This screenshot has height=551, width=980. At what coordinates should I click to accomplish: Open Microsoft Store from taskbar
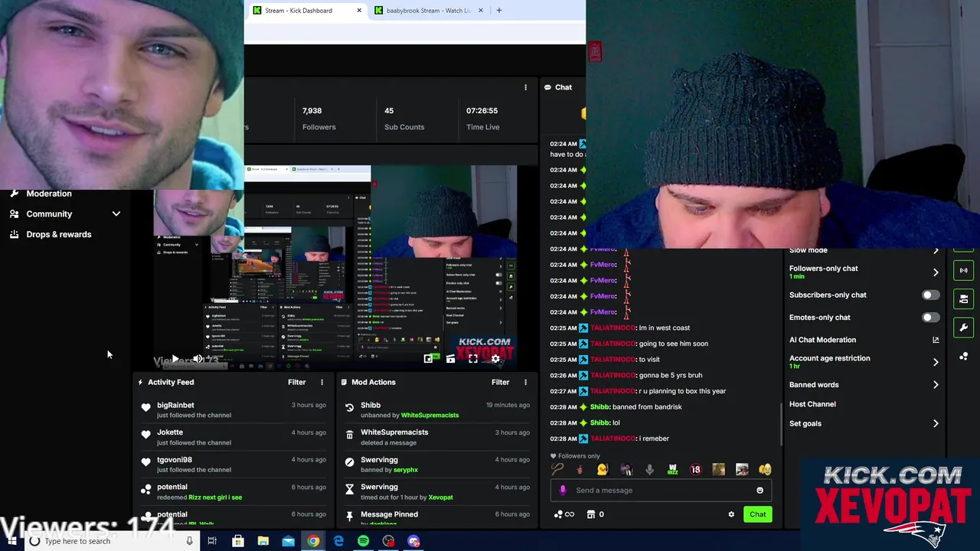click(x=237, y=541)
